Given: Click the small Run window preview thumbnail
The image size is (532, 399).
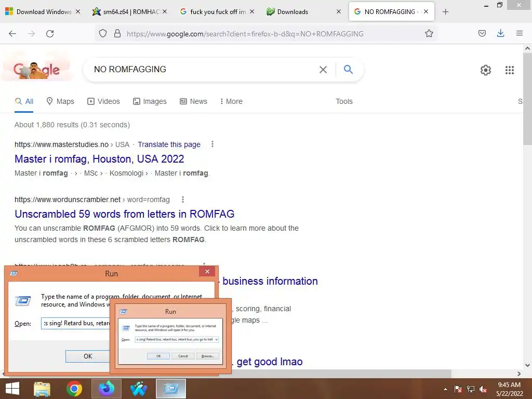Looking at the screenshot, I should (x=170, y=336).
